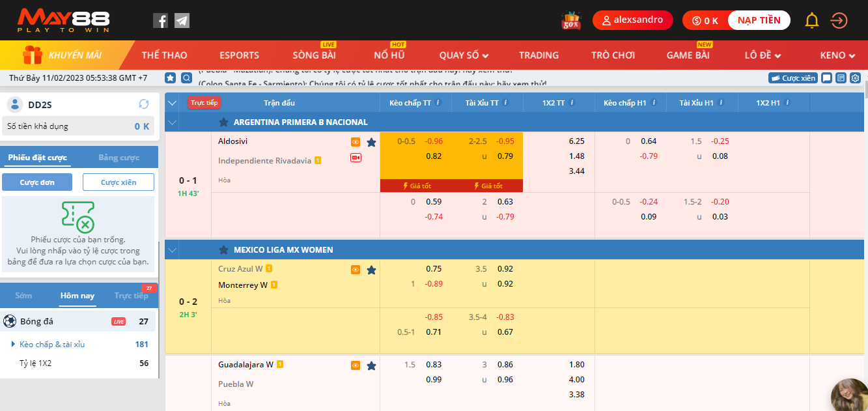
Task: Refresh the DD2S account balance
Action: coord(144,104)
